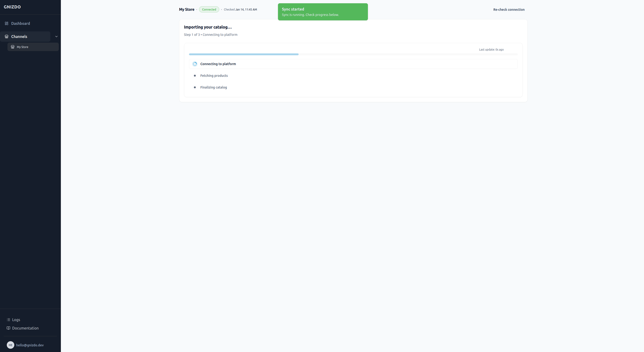
Task: Click the GNIZDO logo
Action: tap(12, 7)
